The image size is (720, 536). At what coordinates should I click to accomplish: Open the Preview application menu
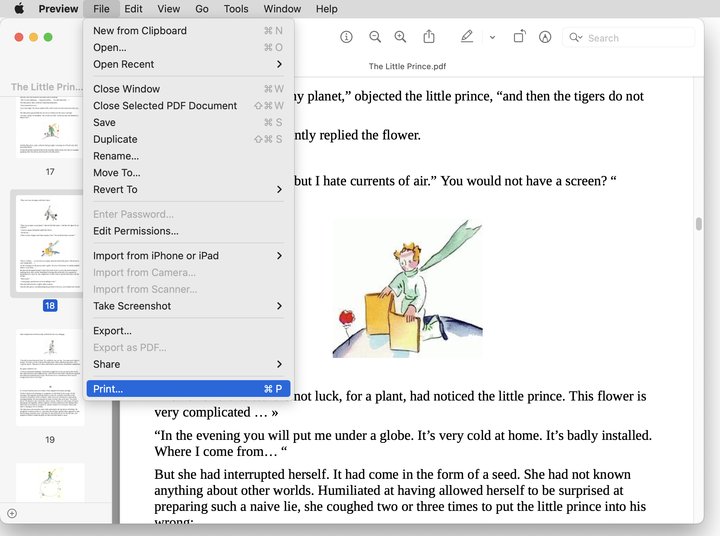(x=58, y=9)
